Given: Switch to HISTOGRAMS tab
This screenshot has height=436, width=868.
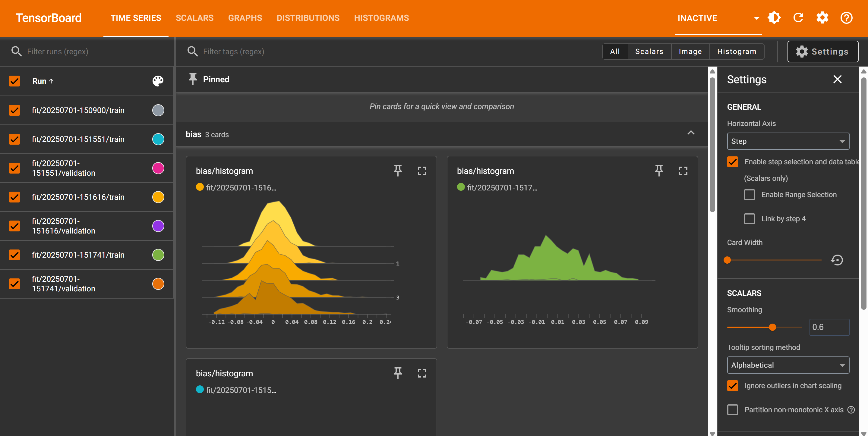Looking at the screenshot, I should [381, 18].
